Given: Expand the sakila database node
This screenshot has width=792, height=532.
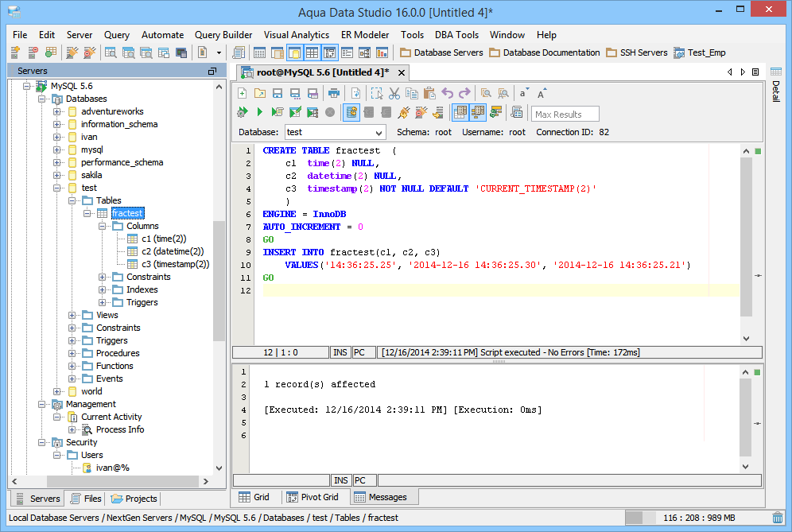Looking at the screenshot, I should 57,175.
